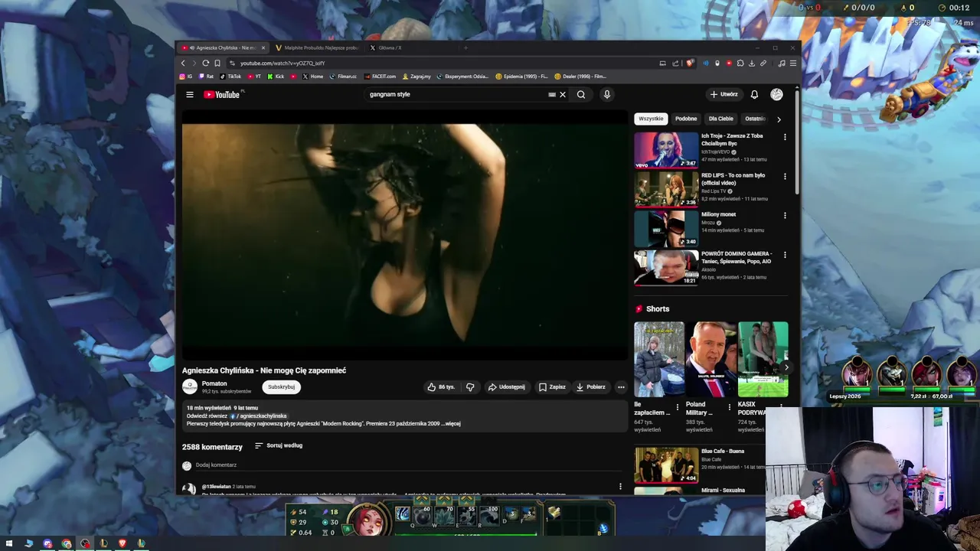Open the YouTube hamburger guide menu

[x=190, y=95]
